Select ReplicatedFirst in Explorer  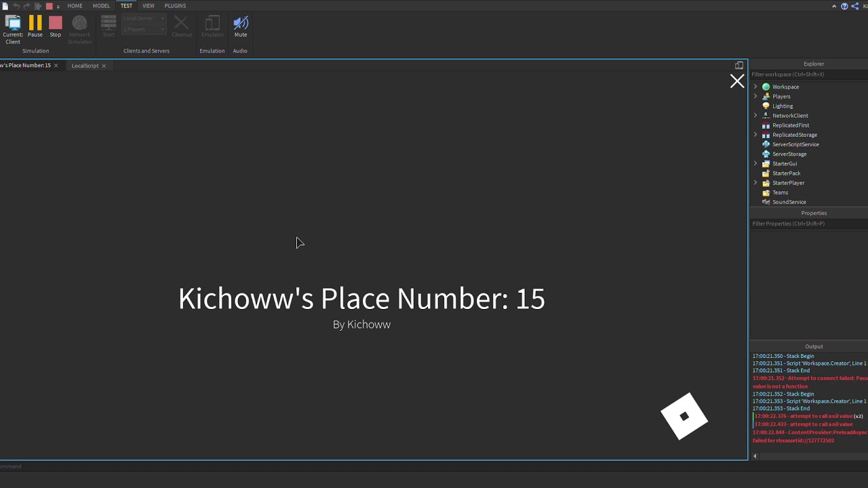pyautogui.click(x=791, y=125)
